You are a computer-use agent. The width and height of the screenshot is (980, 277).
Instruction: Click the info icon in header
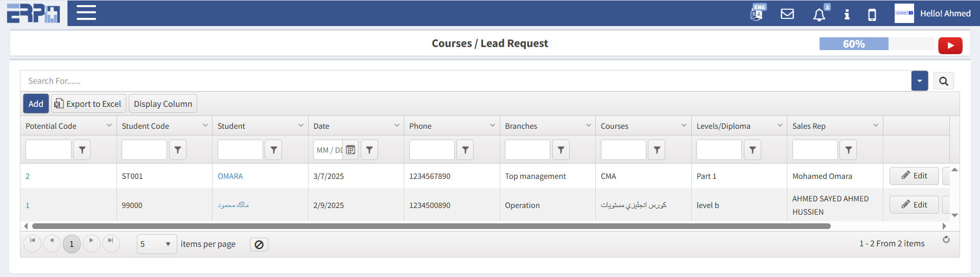pos(847,14)
